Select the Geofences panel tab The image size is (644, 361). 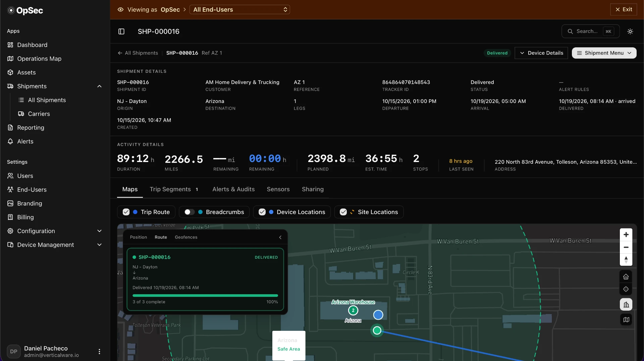coord(186,237)
